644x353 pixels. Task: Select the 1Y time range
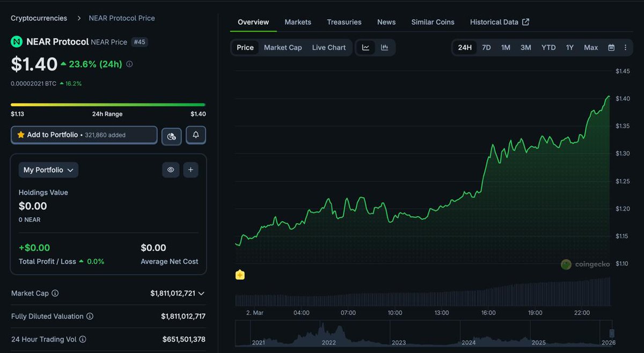tap(570, 48)
